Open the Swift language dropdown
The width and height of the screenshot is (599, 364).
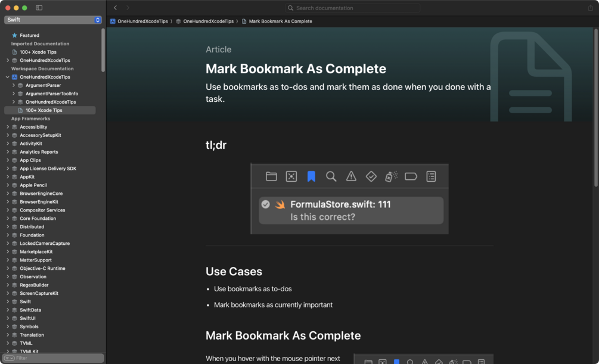coord(52,20)
